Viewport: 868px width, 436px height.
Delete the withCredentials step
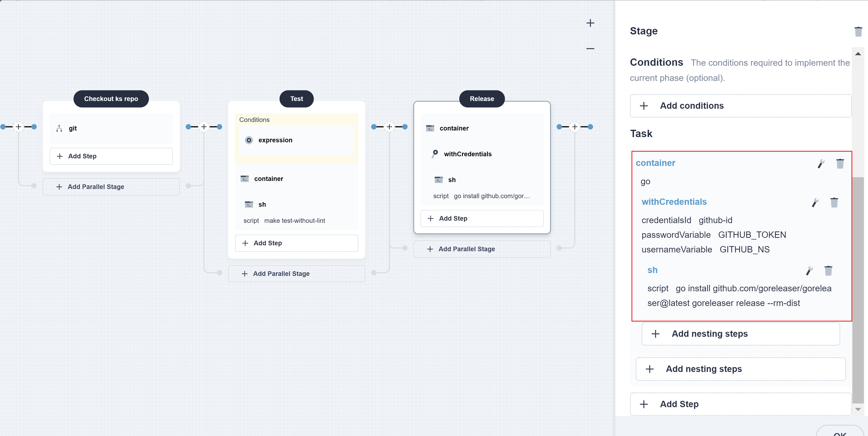pyautogui.click(x=834, y=202)
